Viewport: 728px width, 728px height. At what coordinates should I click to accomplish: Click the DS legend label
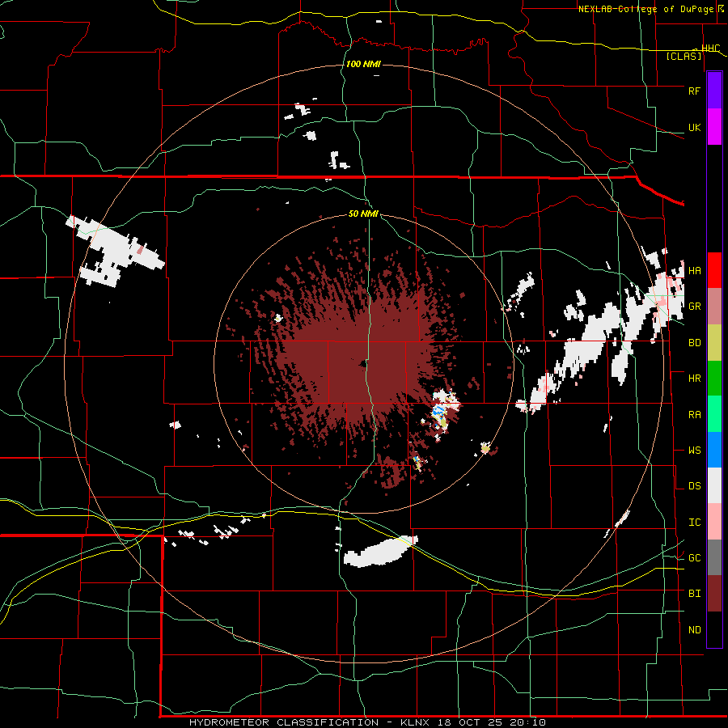(x=694, y=486)
